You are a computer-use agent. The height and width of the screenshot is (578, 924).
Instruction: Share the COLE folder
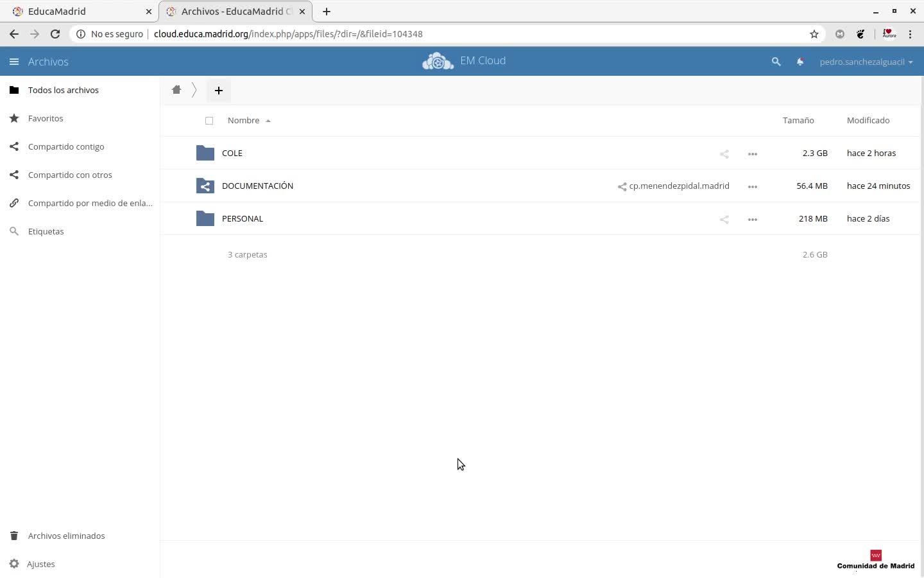point(724,153)
